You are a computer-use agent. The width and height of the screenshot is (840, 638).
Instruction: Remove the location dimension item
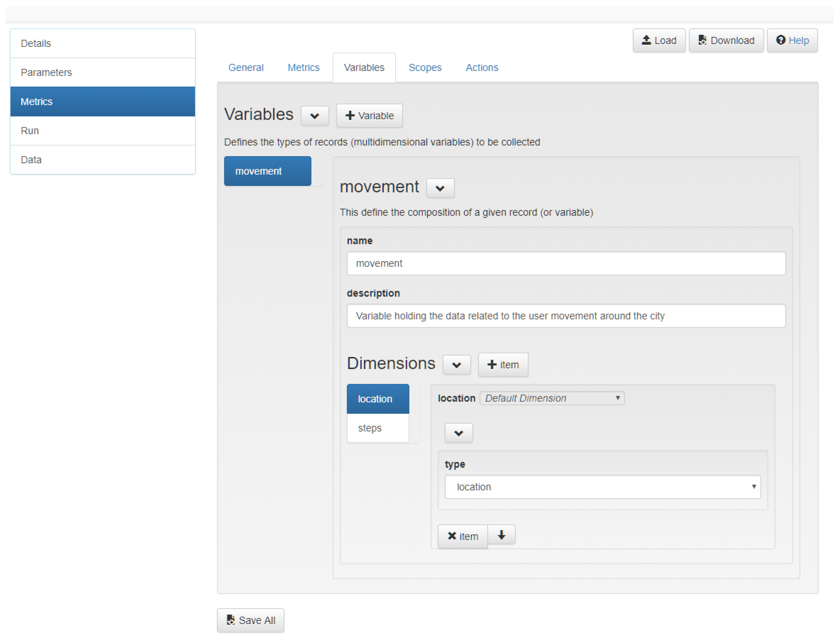pos(463,536)
